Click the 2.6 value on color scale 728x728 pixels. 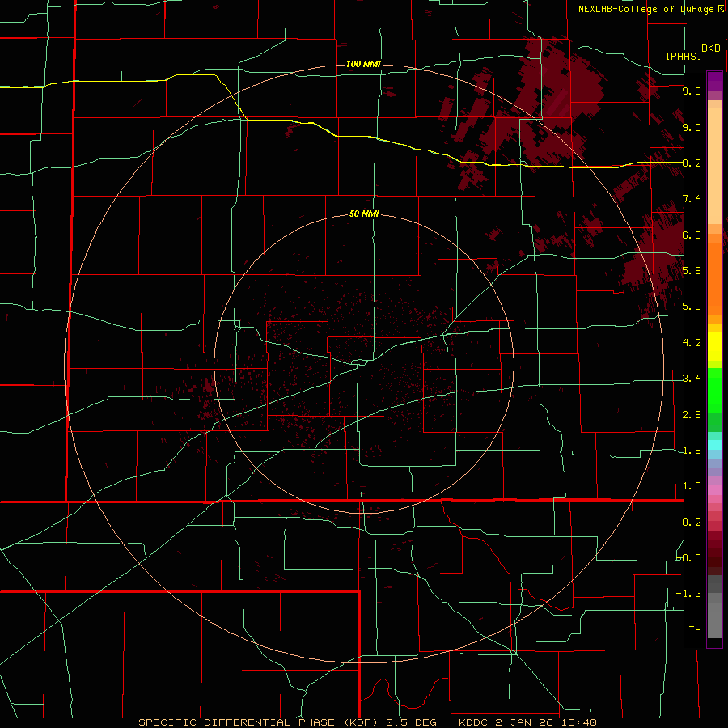(x=692, y=415)
